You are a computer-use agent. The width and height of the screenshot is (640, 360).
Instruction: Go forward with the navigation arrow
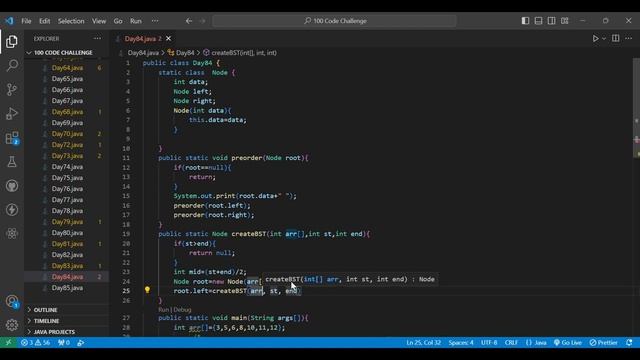pyautogui.click(x=202, y=21)
